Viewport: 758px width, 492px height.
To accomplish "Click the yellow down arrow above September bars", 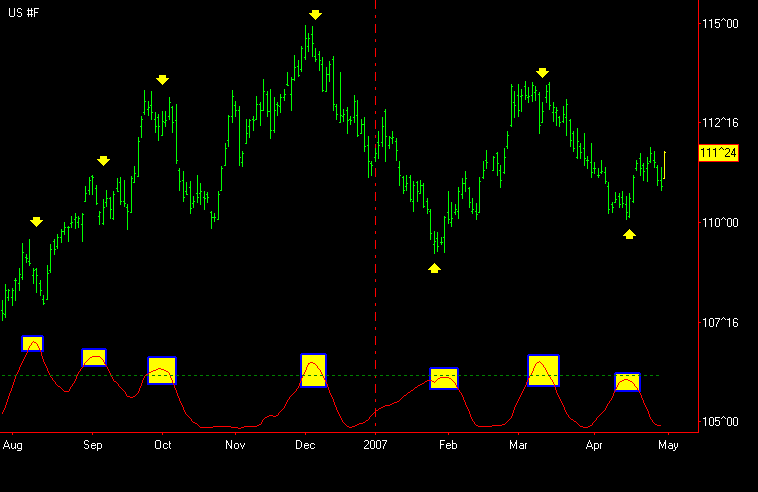I will (103, 161).
